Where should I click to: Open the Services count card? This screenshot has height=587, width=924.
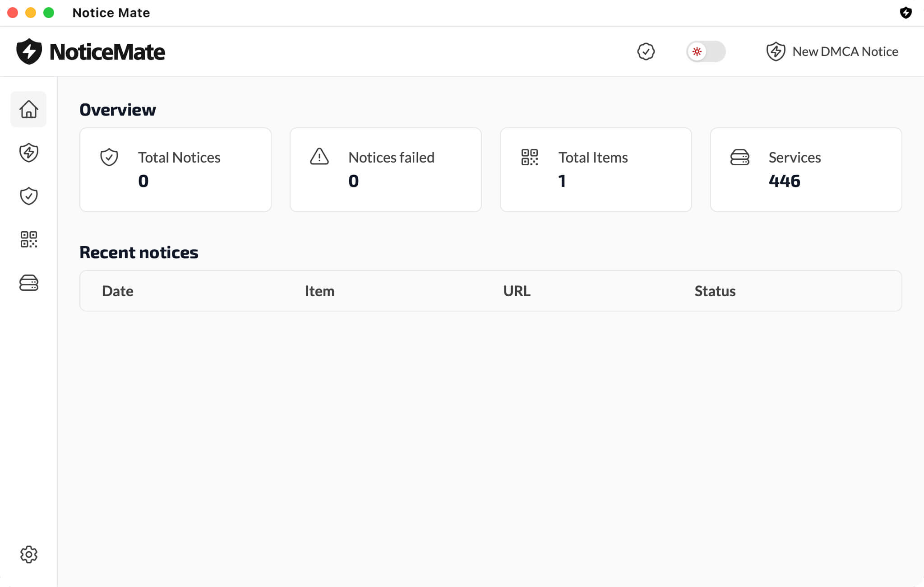[806, 170]
